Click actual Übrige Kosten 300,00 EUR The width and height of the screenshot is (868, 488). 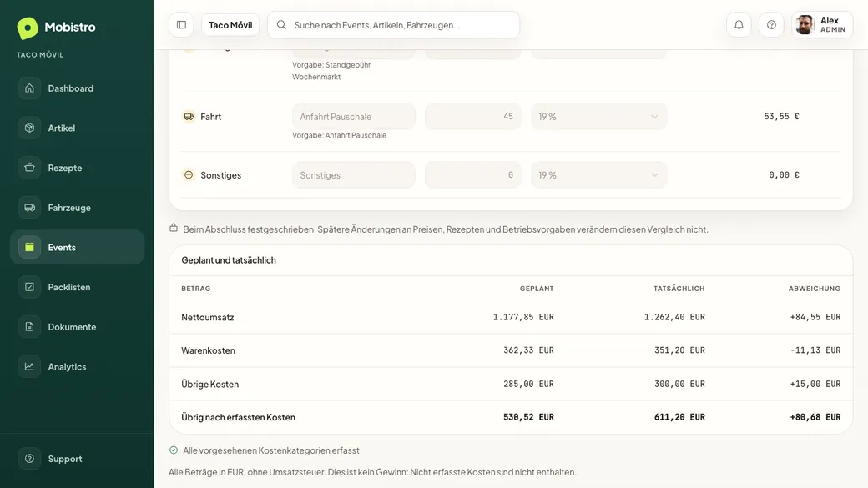(679, 384)
